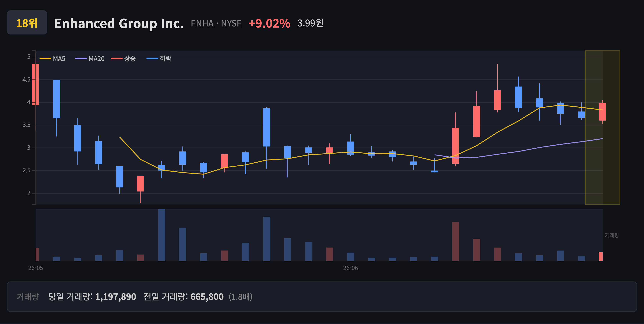Click the 3.99원 price text
The width and height of the screenshot is (644, 324).
tap(310, 23)
